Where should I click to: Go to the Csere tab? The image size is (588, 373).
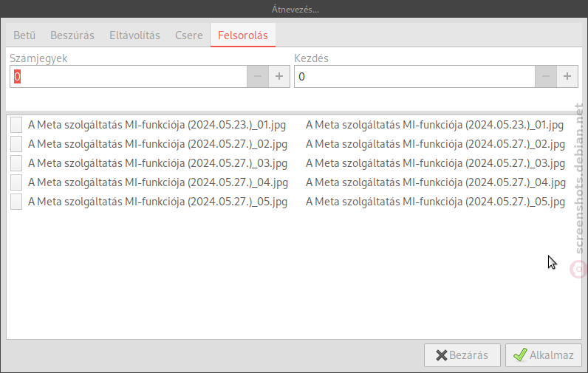point(189,35)
